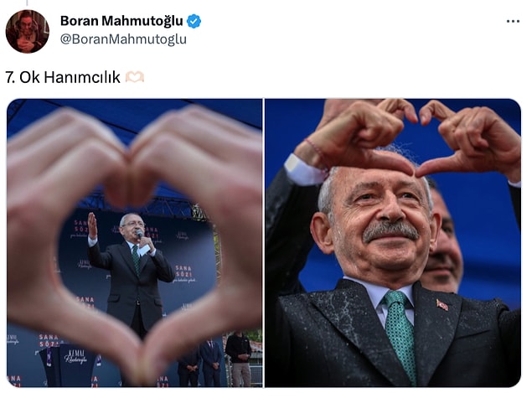Viewport: 532px width, 398px height.
Task: Click the blue verified badge icon
Action: tap(194, 22)
